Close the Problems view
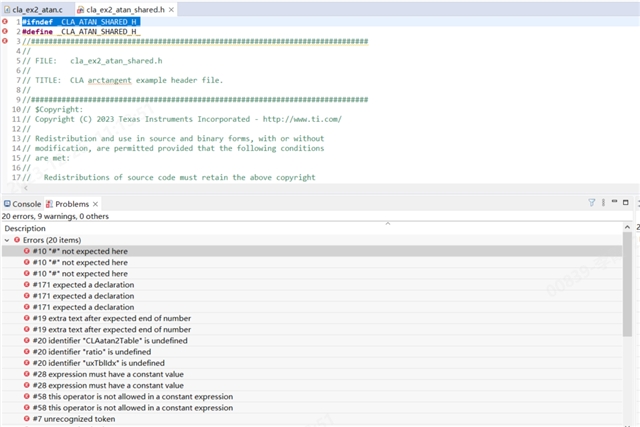 pos(95,204)
